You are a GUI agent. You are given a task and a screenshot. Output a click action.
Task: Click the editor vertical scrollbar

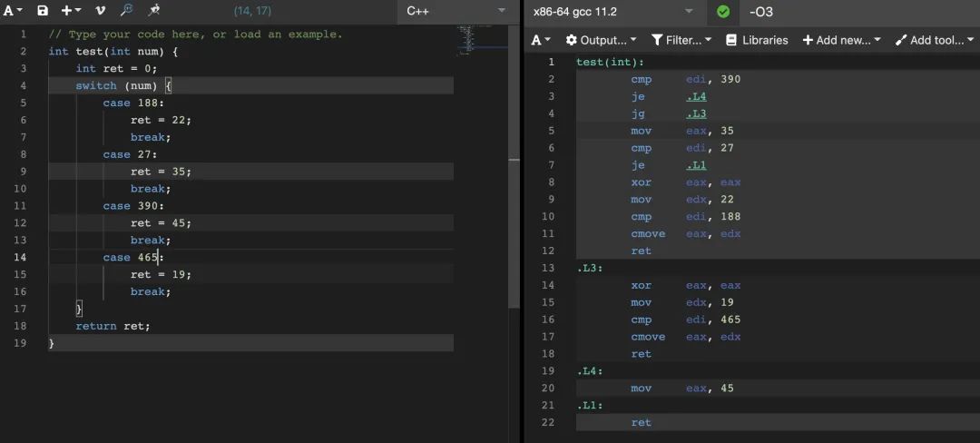[514, 182]
